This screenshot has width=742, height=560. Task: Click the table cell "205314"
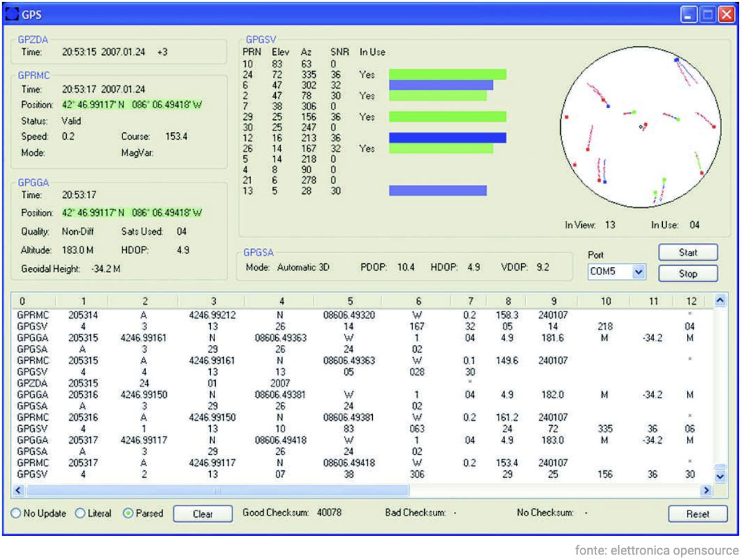(83, 315)
